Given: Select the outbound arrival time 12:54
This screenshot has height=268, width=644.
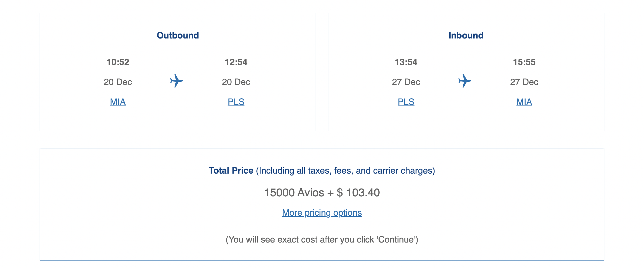Looking at the screenshot, I should pos(236,62).
